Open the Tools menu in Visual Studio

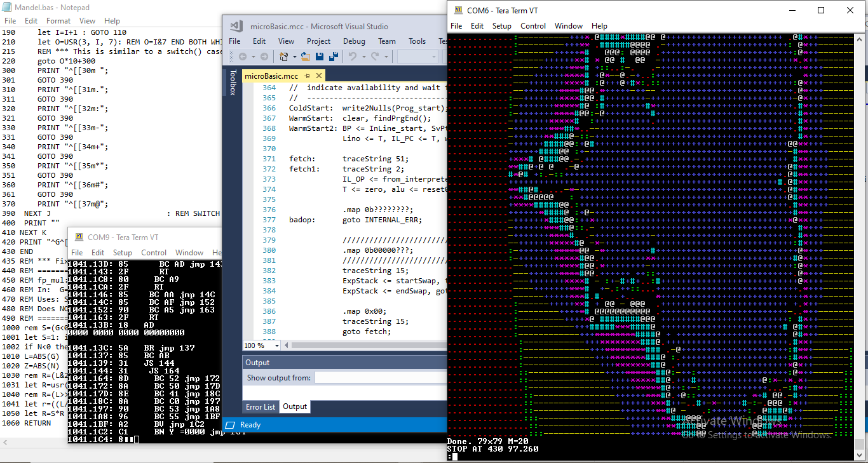[x=417, y=41]
